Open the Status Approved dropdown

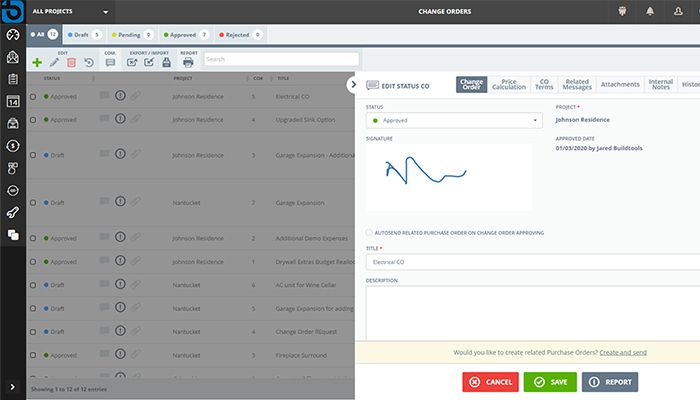[x=454, y=120]
